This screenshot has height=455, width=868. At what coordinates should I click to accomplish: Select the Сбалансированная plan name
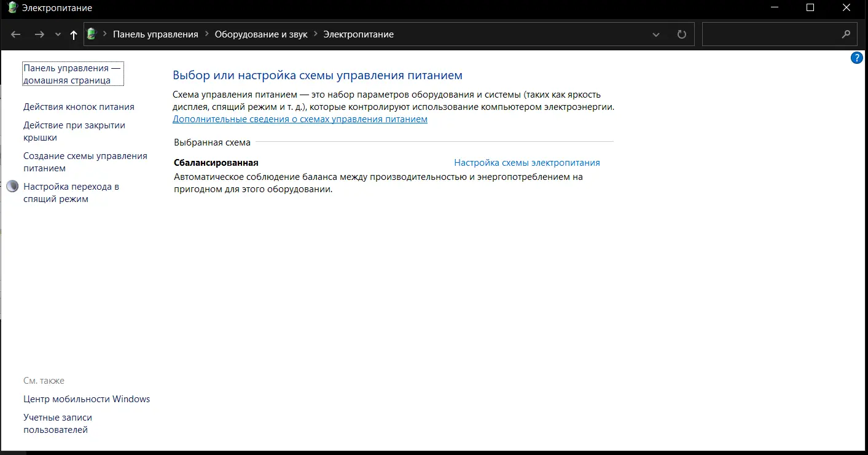216,163
